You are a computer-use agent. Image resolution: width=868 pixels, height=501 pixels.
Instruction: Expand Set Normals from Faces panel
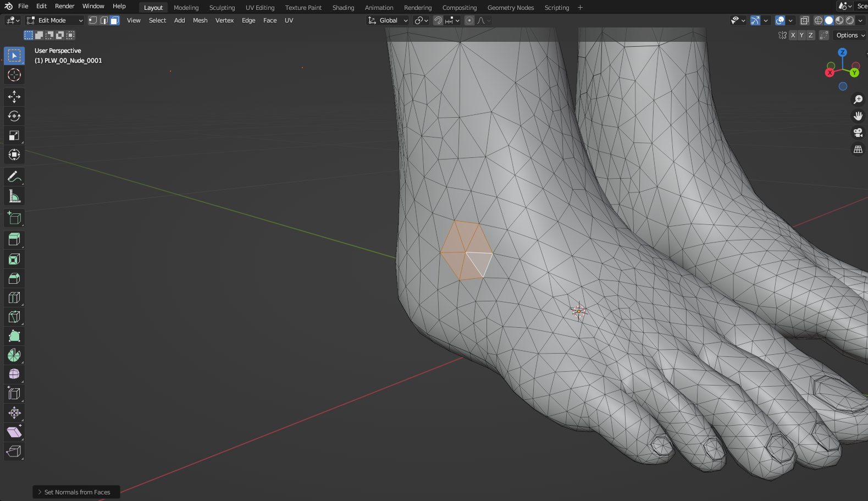(76, 492)
